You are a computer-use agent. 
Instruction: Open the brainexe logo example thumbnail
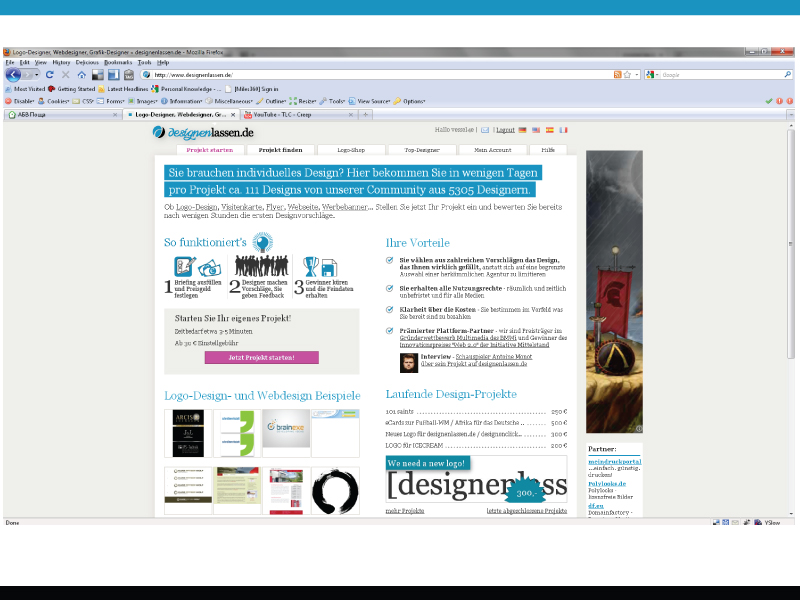286,433
